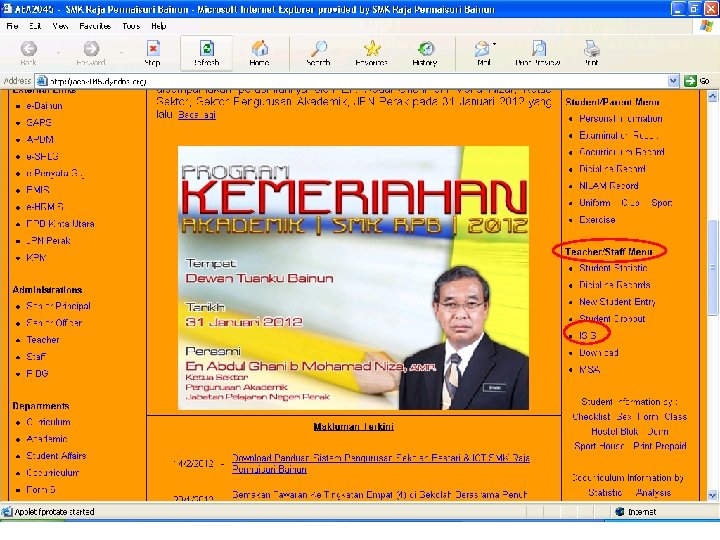Open the Print Prepaid link
This screenshot has height=540, width=720.
pos(660,446)
